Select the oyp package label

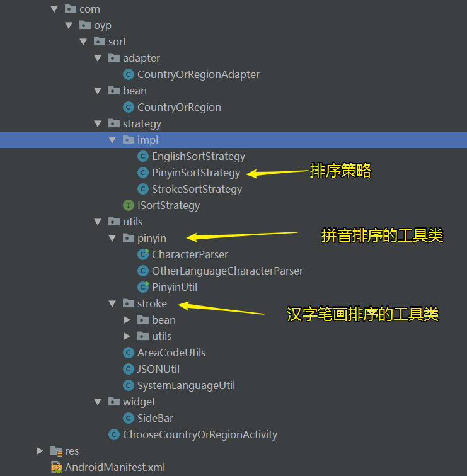coord(103,26)
